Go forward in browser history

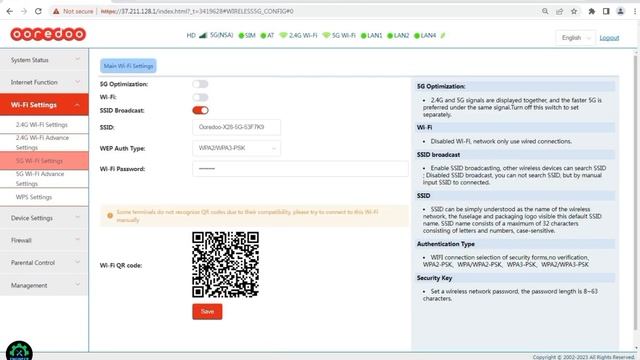click(24, 11)
